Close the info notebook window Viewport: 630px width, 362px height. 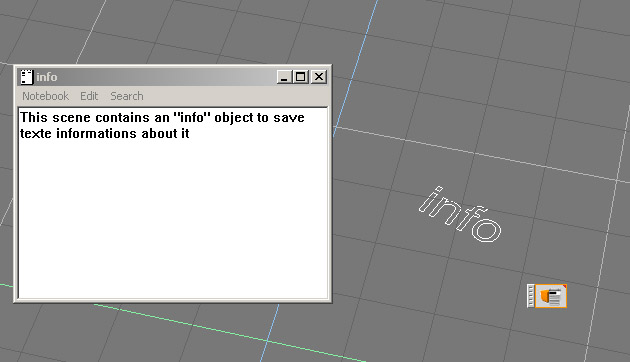pyautogui.click(x=319, y=77)
